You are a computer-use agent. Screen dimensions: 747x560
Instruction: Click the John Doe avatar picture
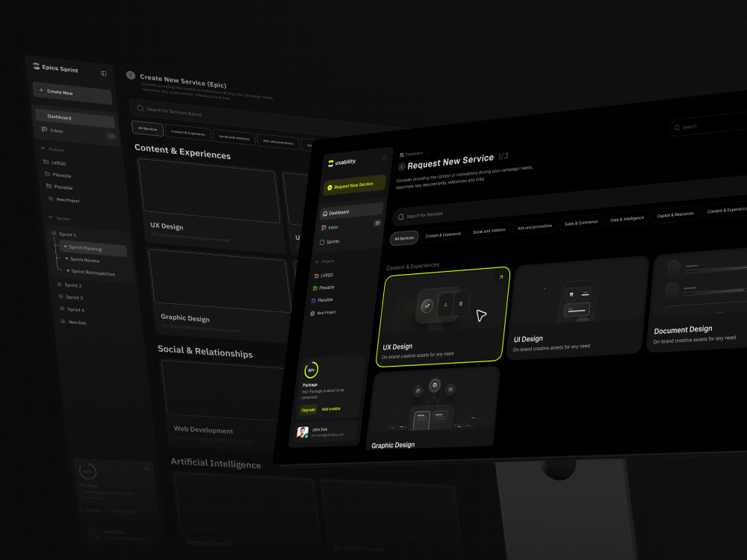point(303,432)
